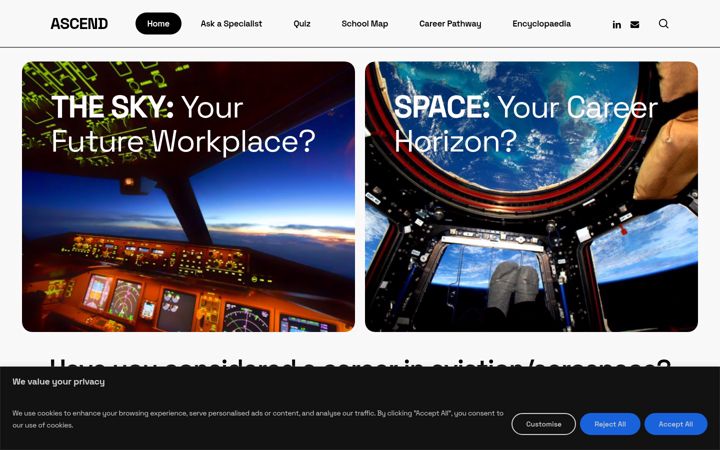Click the Accept All cookies button
This screenshot has height=450, width=720.
tap(675, 424)
